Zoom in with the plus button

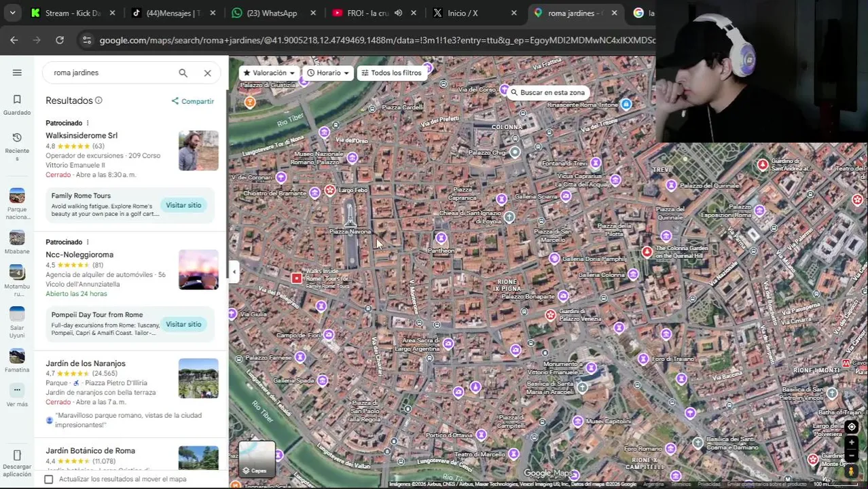point(852,442)
